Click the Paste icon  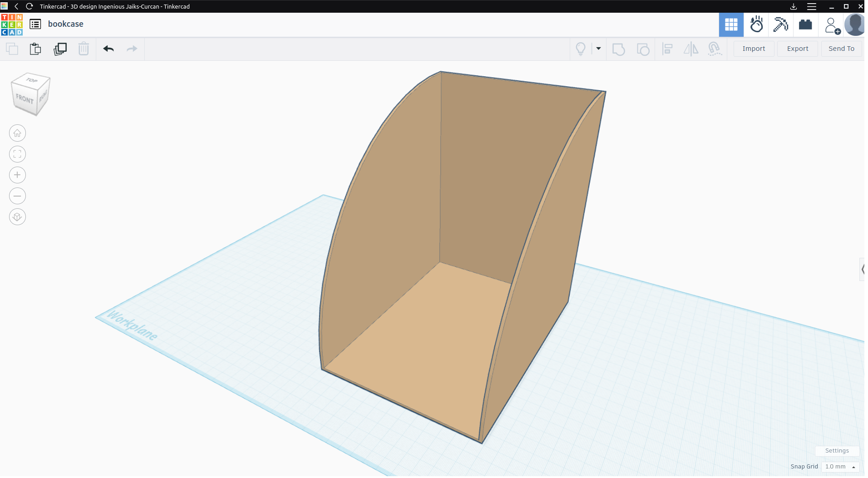35,49
